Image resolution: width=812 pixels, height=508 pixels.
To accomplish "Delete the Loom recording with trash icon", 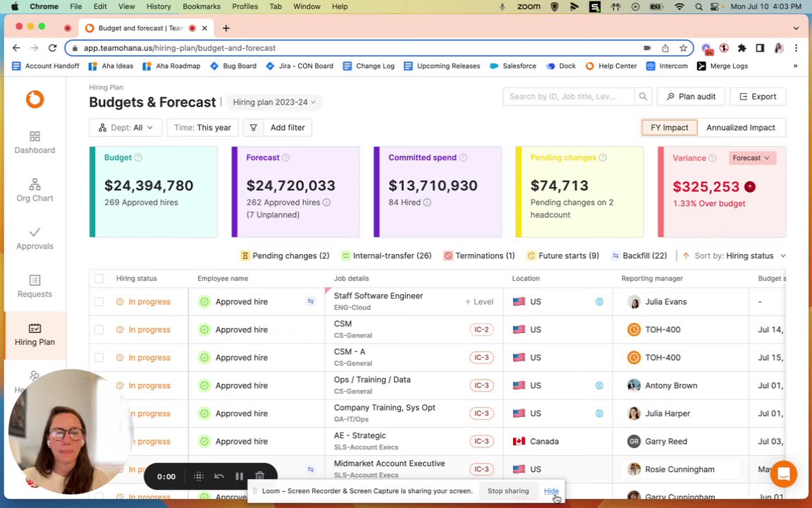I will [x=260, y=476].
